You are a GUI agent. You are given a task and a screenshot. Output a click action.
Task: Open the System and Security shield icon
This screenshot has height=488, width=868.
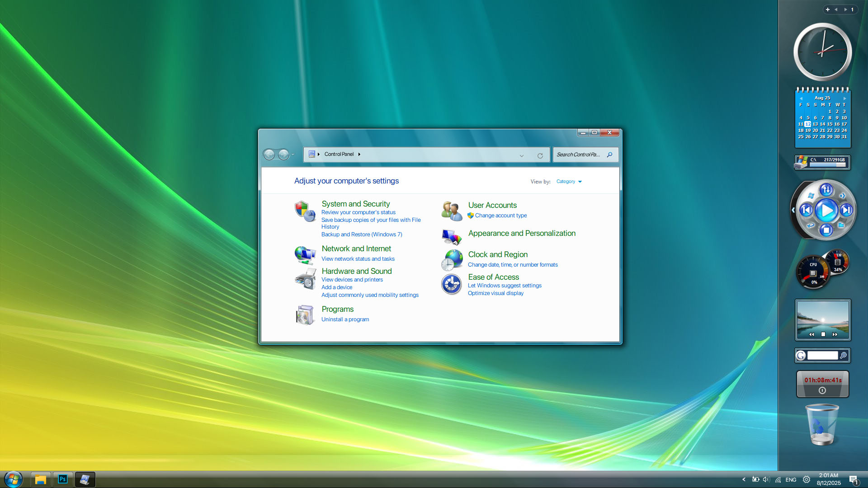click(x=305, y=211)
